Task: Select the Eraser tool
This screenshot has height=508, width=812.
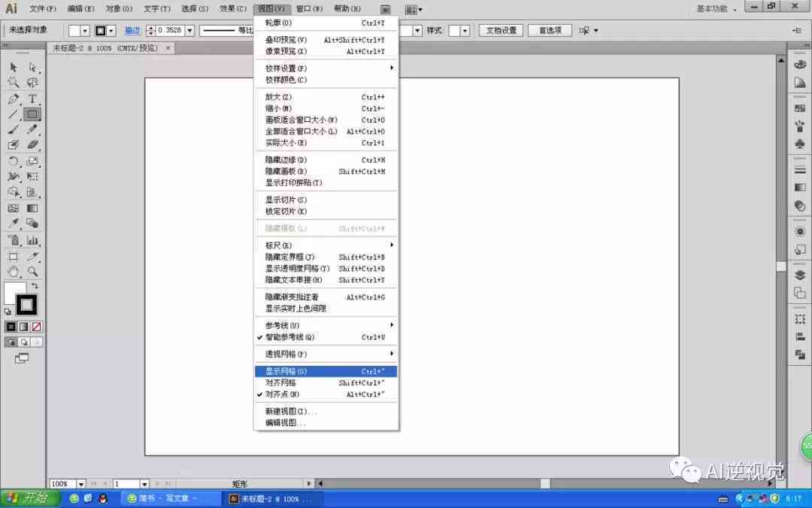Action: click(x=32, y=145)
